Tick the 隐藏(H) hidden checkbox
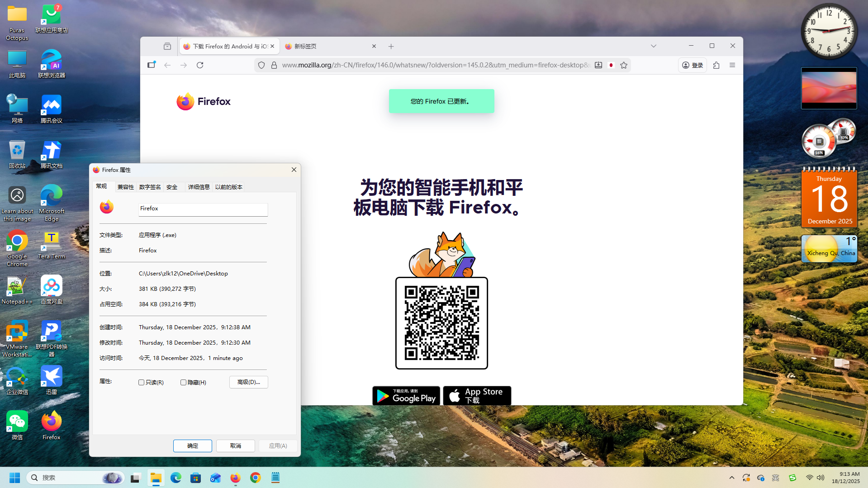Screen dimensions: 868x488 click(183, 383)
